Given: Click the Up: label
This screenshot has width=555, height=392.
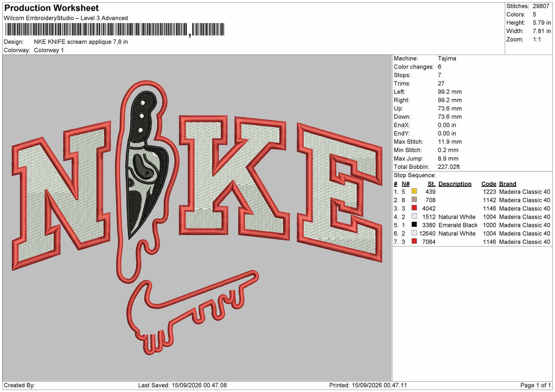Looking at the screenshot, I should pos(399,108).
